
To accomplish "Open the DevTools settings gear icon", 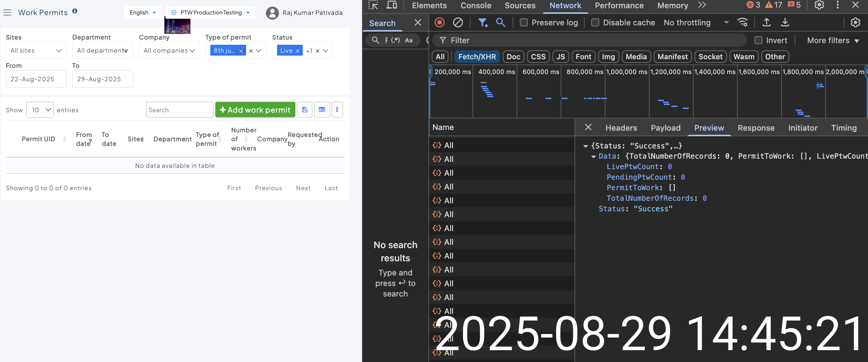I will click(x=819, y=5).
